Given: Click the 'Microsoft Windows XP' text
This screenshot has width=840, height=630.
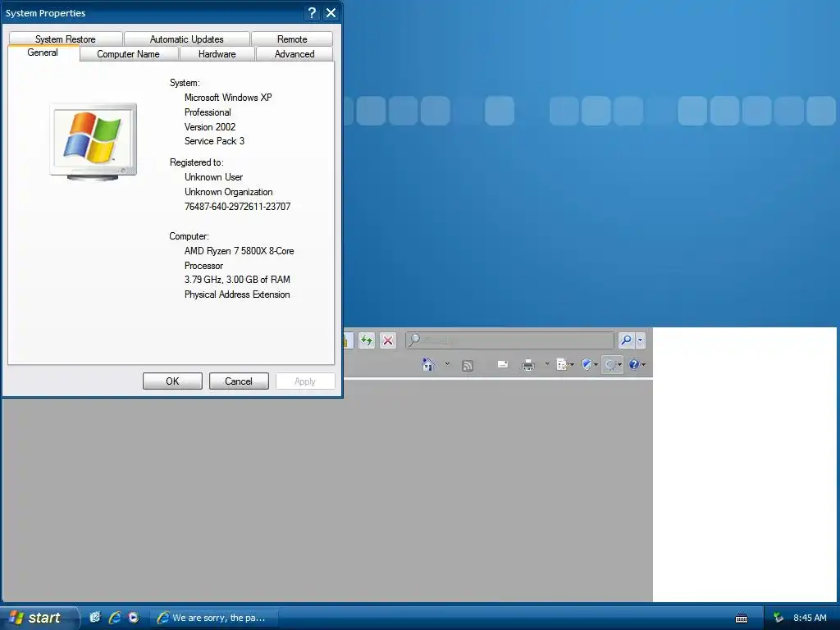Looking at the screenshot, I should pos(228,98).
